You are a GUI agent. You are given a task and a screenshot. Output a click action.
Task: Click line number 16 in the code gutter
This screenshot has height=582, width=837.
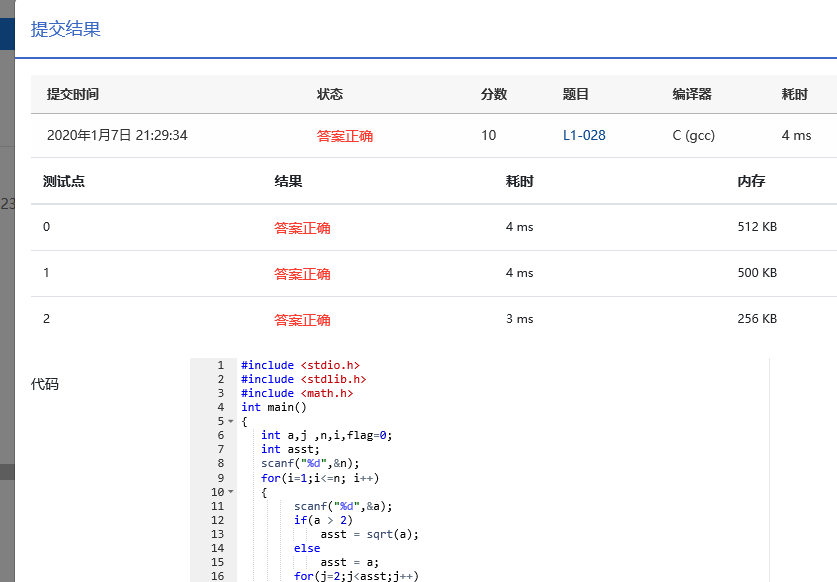(x=218, y=576)
